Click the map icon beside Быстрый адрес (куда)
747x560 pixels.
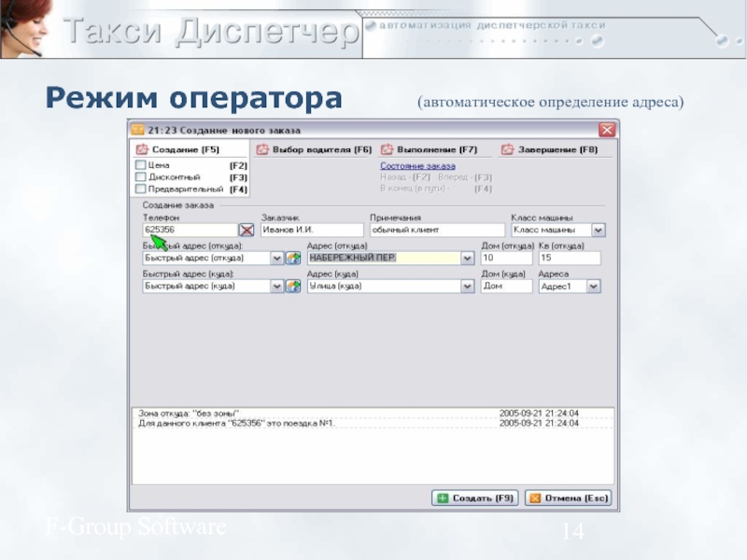click(x=293, y=287)
